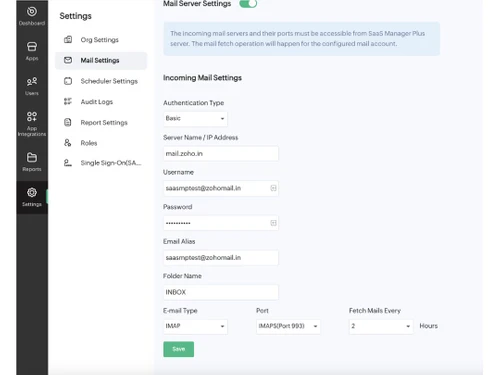Open the Fetch Mails Every dropdown

click(x=381, y=326)
